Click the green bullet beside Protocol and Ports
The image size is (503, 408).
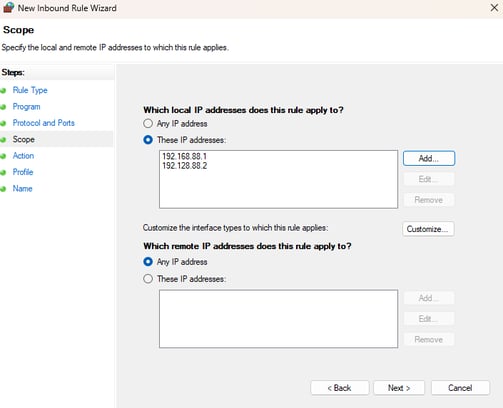click(3, 123)
